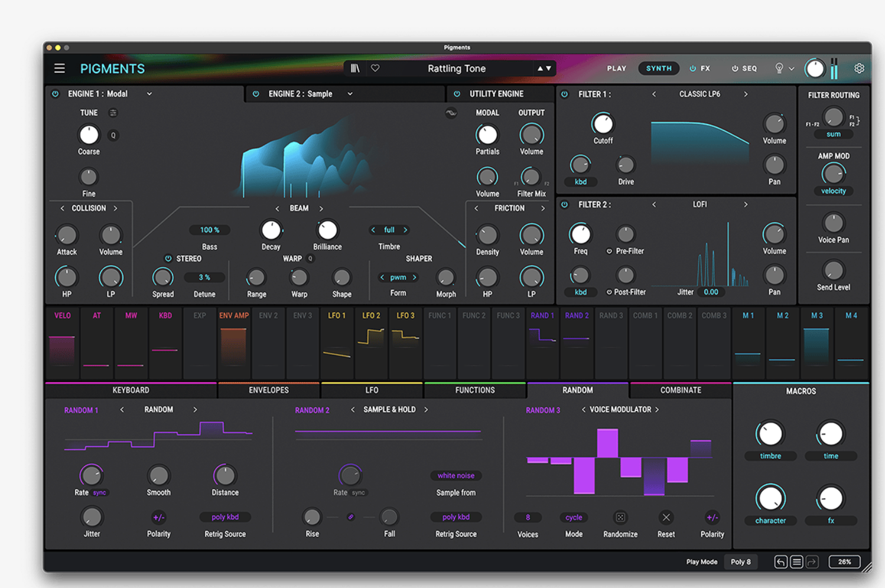Click Poly 8 play mode button
Screen dimensions: 885x588
point(741,562)
